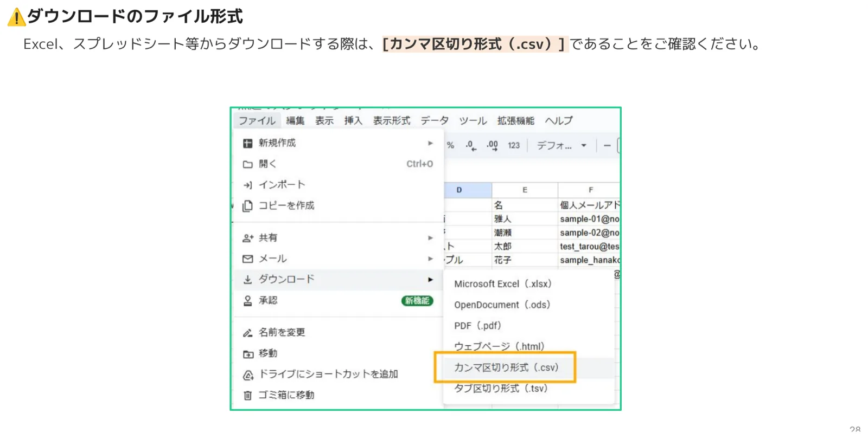Open the ファイル menu
This screenshot has height=439, width=868.
click(x=257, y=121)
